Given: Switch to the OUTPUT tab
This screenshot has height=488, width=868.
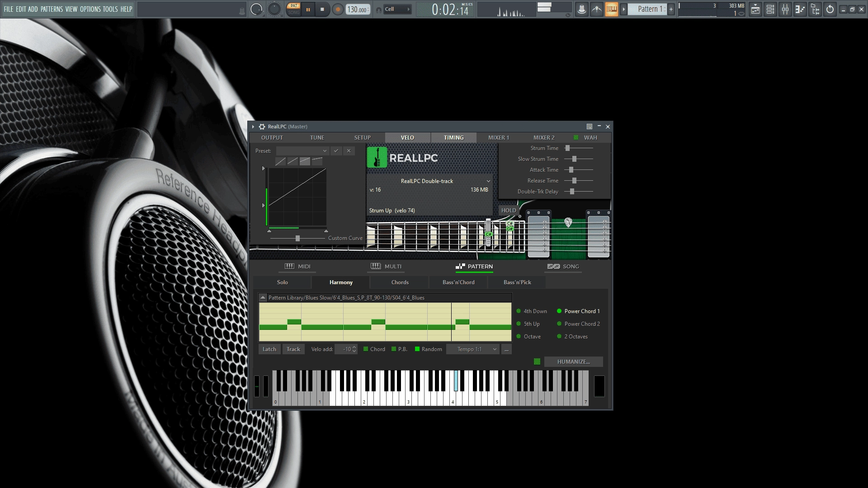Looking at the screenshot, I should [x=272, y=138].
